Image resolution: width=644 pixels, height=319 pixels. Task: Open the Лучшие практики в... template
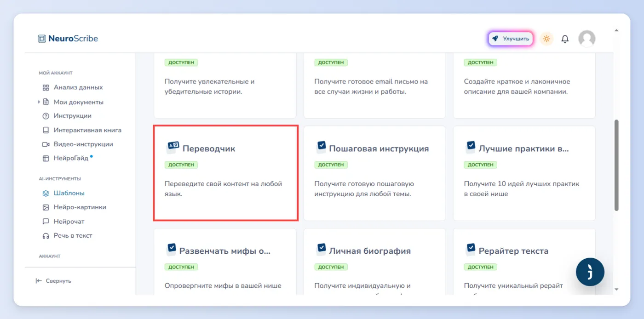524,149
